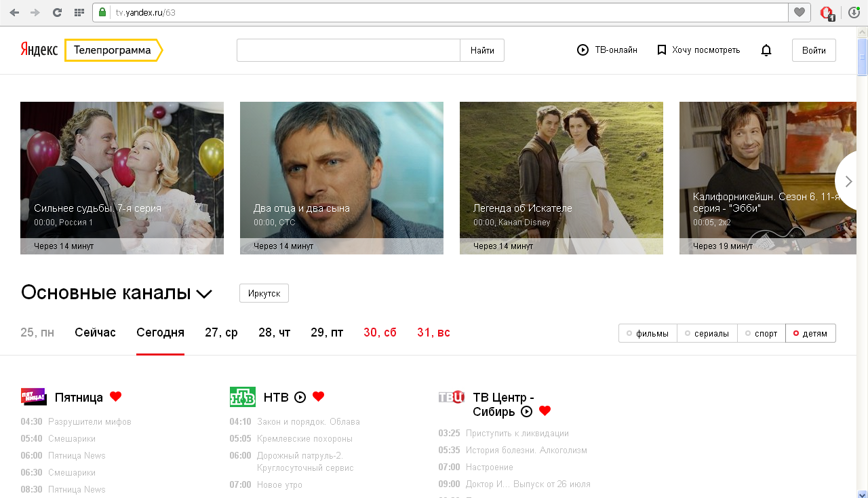Open Легенда об Искателе card

click(x=561, y=178)
